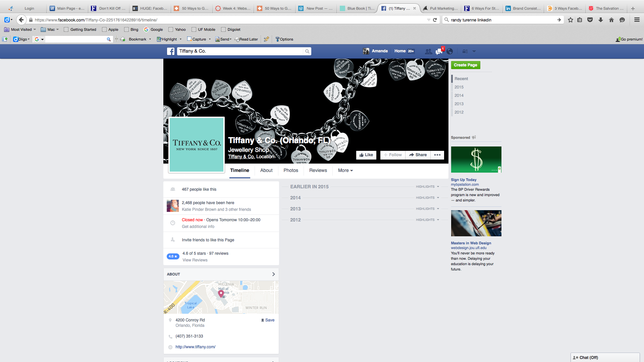Toggle Like on the Tiffany page

(366, 155)
